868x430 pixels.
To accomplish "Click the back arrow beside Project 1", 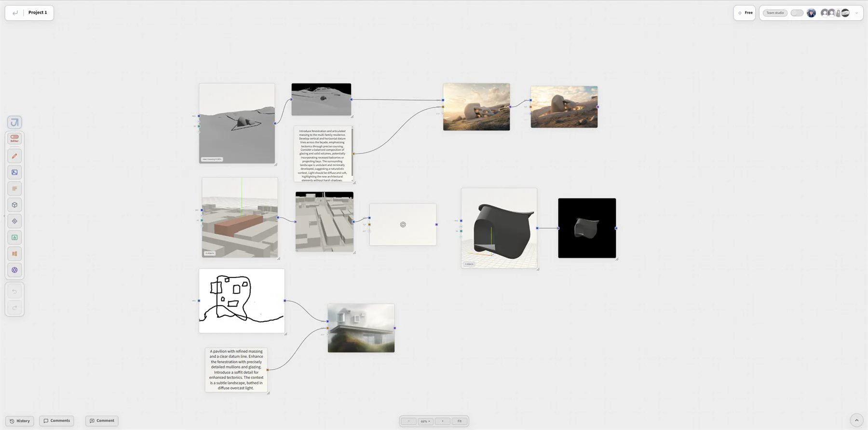I will [15, 13].
